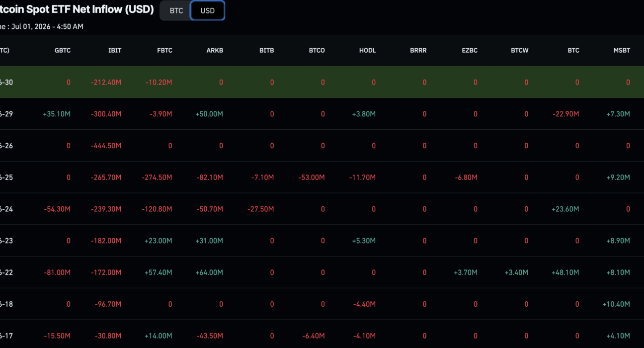Select the -15.50M GBTC cell
This screenshot has height=348, width=644.
tap(57, 336)
